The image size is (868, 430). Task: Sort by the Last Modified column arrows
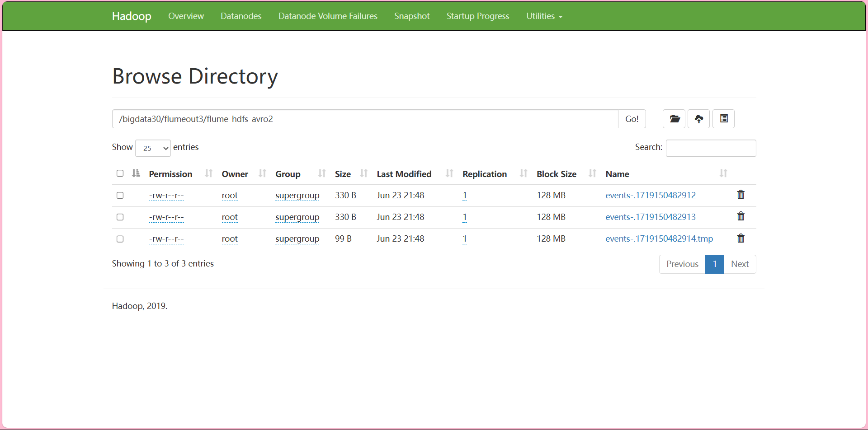[449, 173]
